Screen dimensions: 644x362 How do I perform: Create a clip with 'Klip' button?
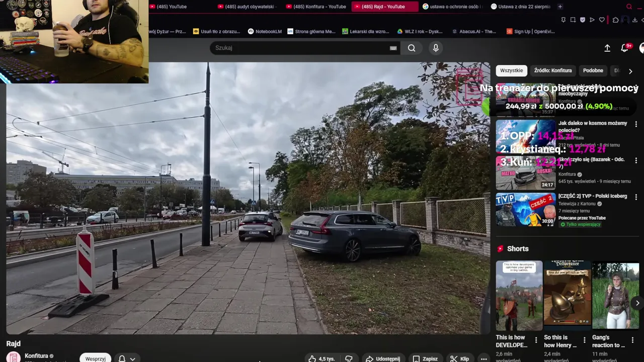point(459,358)
